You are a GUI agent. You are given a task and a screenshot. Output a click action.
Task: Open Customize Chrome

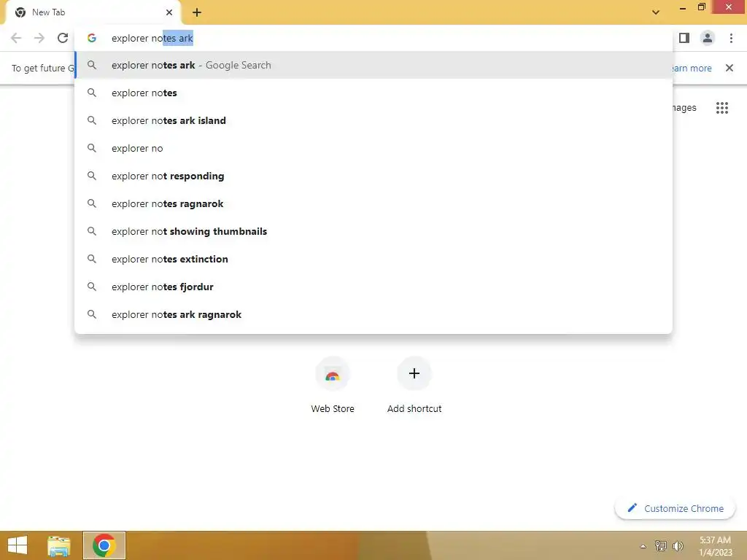click(675, 508)
